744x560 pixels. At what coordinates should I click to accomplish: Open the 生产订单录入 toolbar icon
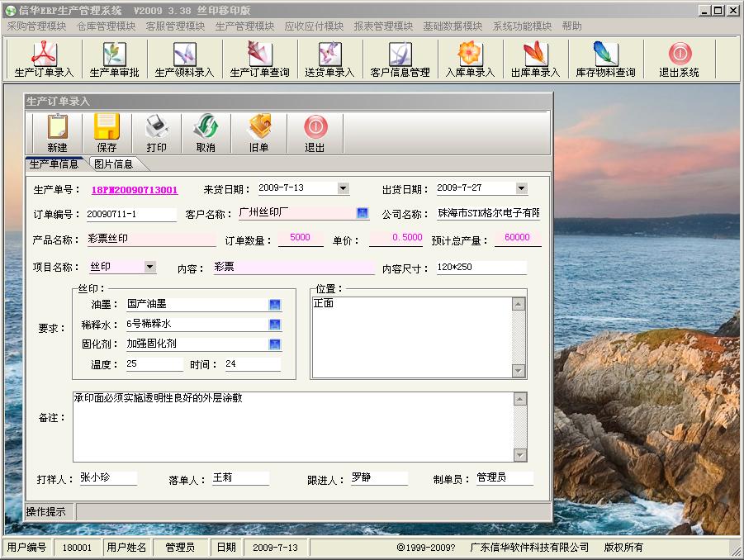tap(45, 59)
